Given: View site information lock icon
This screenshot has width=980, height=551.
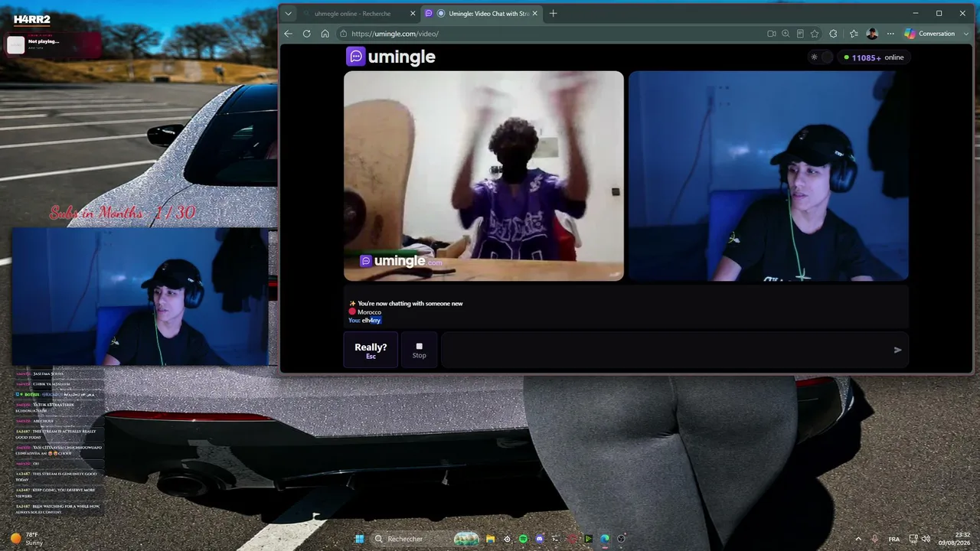Looking at the screenshot, I should [x=344, y=34].
